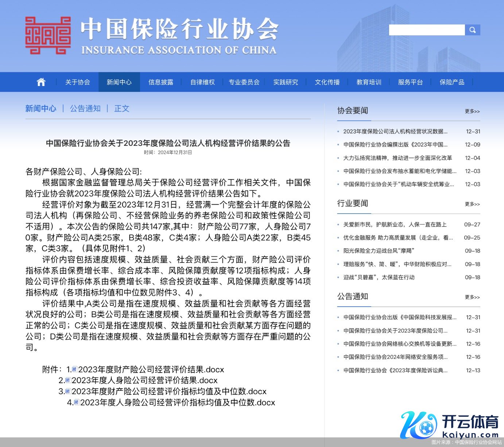Open attachment 2 人身险公司经营评价结果 document icon
The height and width of the screenshot is (447, 504).
(x=67, y=380)
